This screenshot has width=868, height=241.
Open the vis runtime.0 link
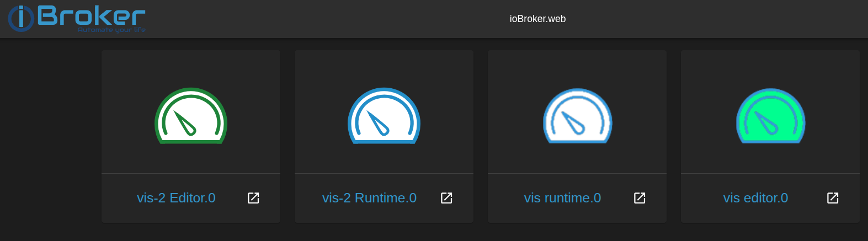tap(562, 198)
